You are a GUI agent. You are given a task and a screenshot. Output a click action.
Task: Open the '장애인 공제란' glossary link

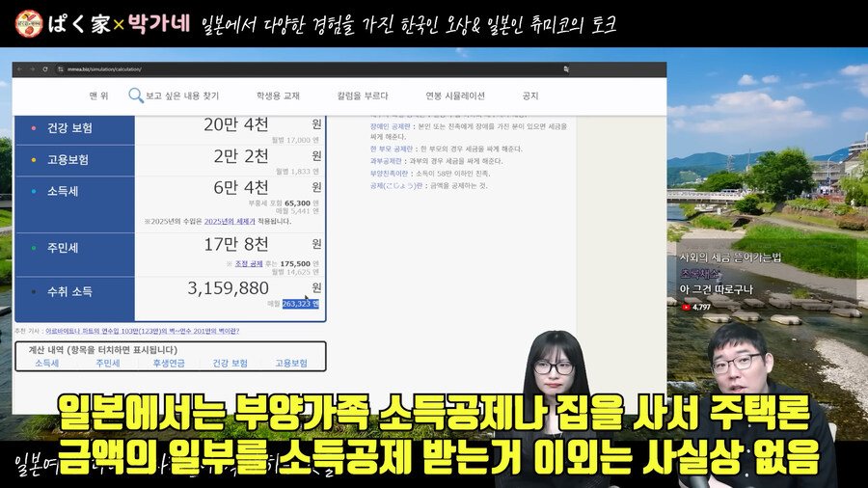(x=391, y=126)
